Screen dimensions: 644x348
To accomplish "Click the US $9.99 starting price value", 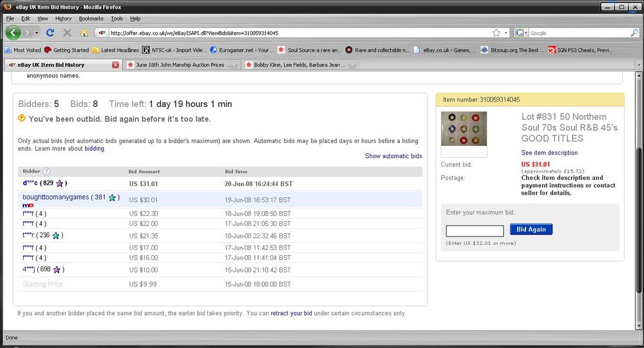I will tap(142, 284).
